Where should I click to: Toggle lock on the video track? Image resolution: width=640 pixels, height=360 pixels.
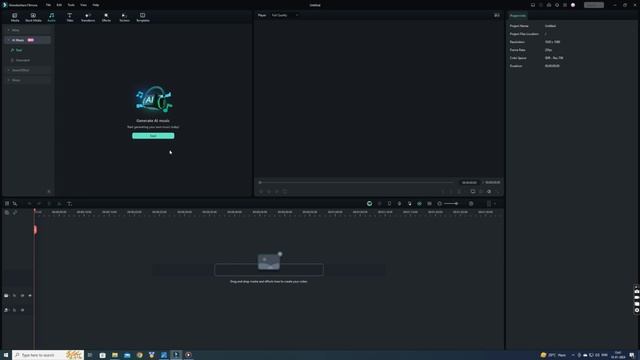14,296
